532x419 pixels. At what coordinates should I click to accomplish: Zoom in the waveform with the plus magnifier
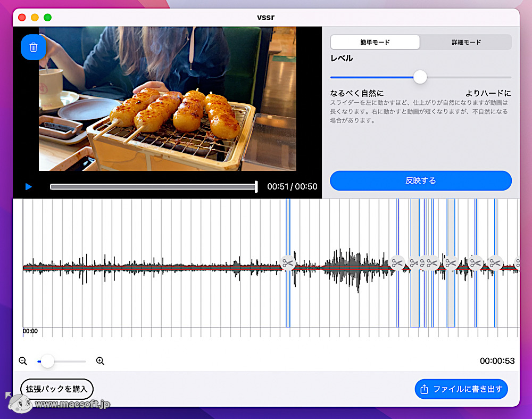pos(100,361)
